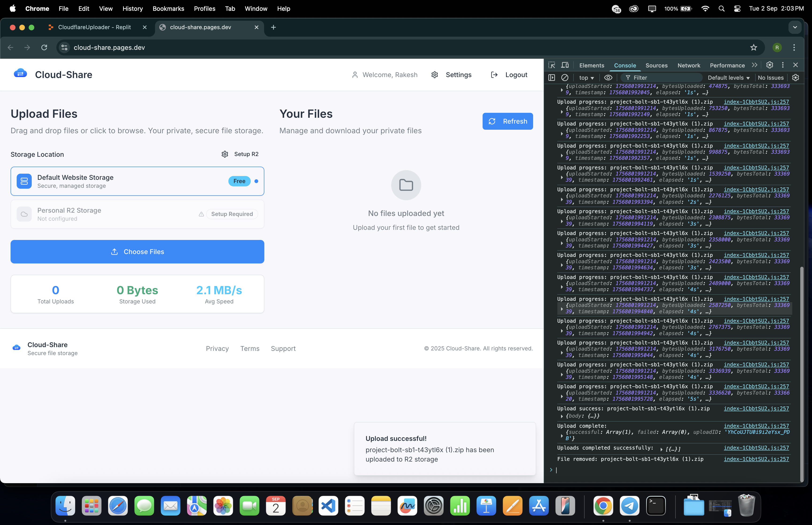The height and width of the screenshot is (525, 812).
Task: Open Spotlight search in the menu bar
Action: pos(721,8)
